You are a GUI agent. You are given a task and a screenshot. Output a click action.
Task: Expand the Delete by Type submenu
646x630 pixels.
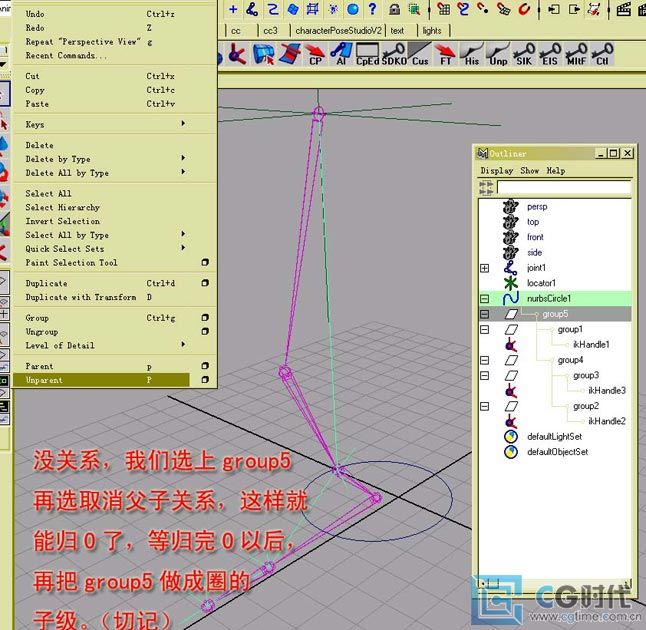(183, 158)
